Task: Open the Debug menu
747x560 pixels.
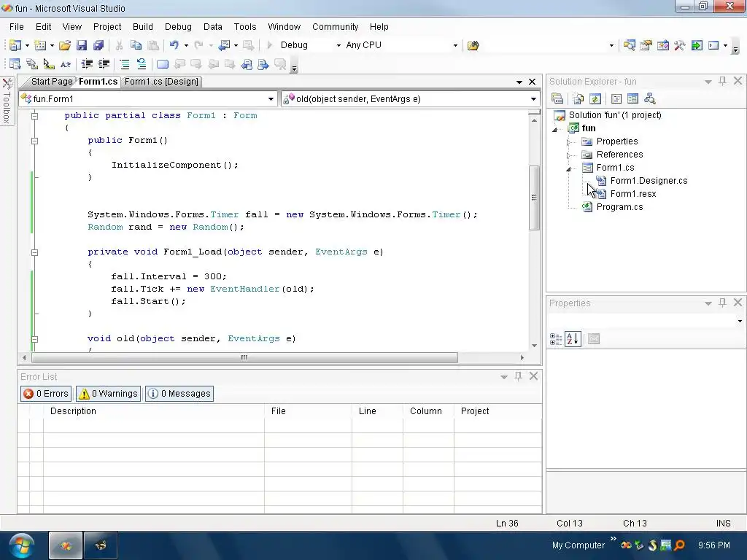Action: pyautogui.click(x=178, y=27)
